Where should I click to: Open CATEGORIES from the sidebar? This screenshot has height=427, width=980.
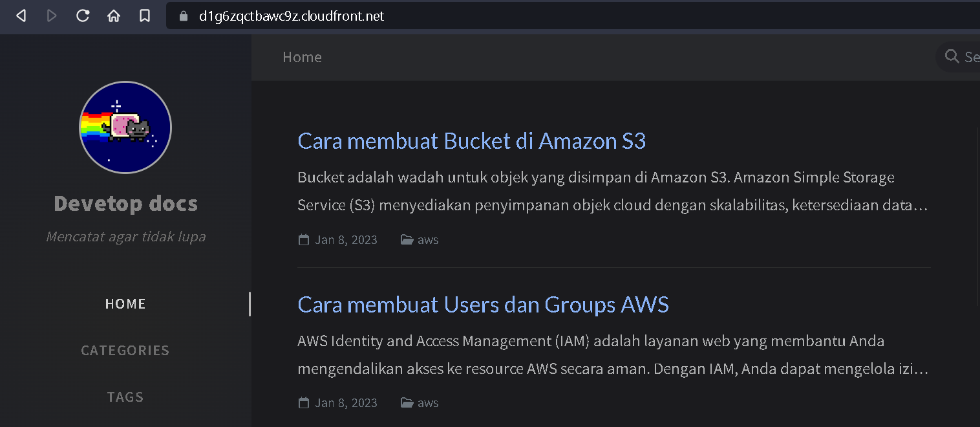click(x=125, y=351)
